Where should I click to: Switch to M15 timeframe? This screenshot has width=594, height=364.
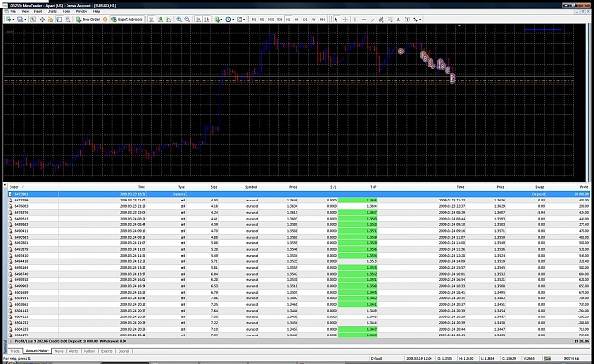[271, 19]
